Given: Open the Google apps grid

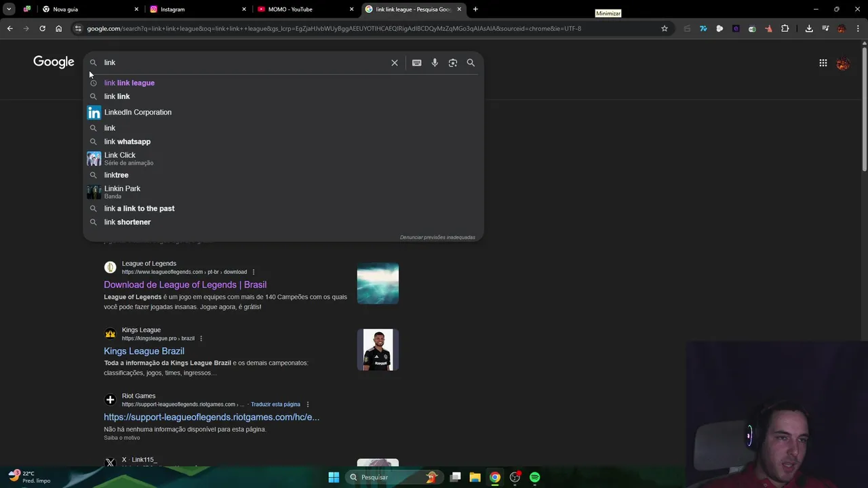Looking at the screenshot, I should tap(823, 63).
